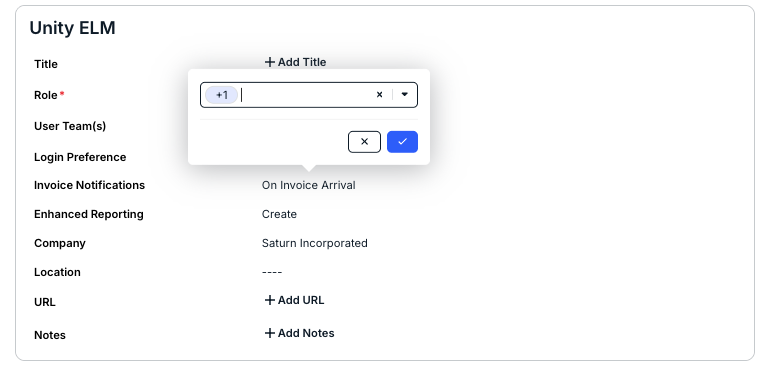Click the empty Location dashes value
The width and height of the screenshot is (764, 373).
tap(272, 272)
